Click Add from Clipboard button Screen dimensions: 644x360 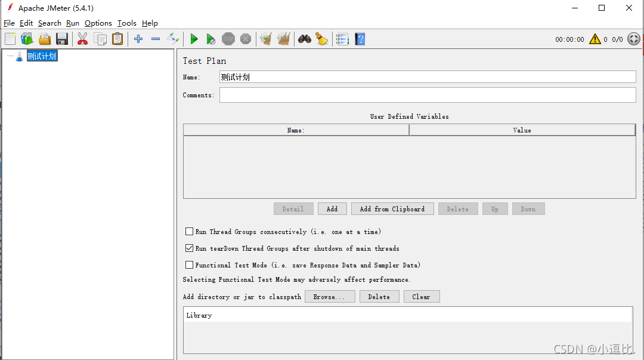(x=392, y=208)
